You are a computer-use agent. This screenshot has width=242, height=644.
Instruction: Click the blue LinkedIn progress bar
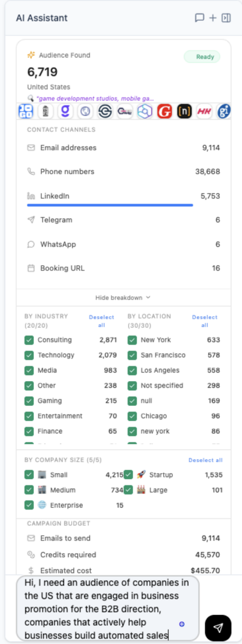click(110, 205)
